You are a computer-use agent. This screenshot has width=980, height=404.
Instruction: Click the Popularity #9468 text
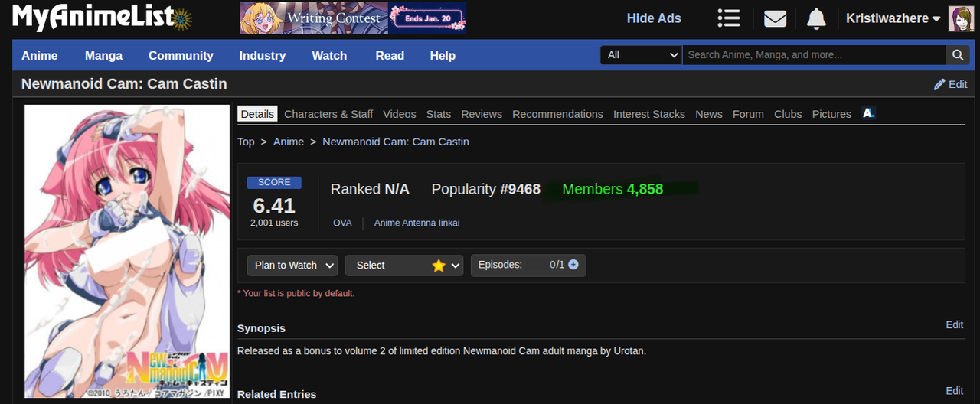[x=486, y=189]
